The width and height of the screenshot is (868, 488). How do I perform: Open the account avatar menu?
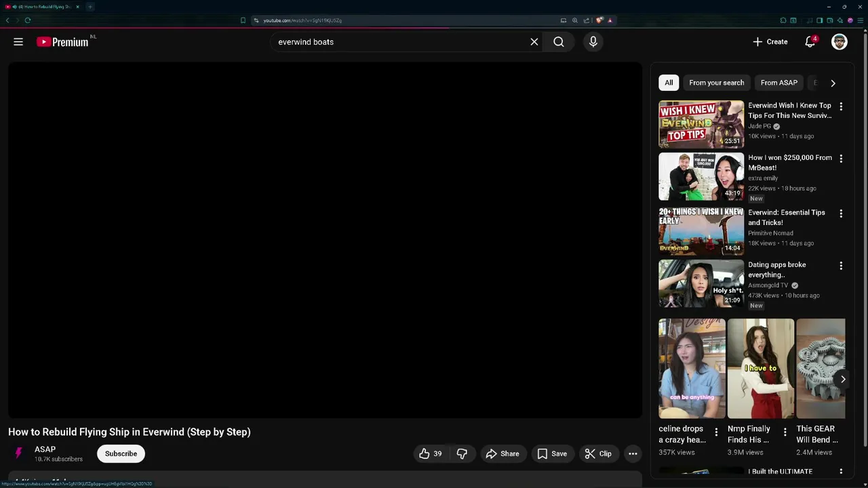pyautogui.click(x=840, y=42)
